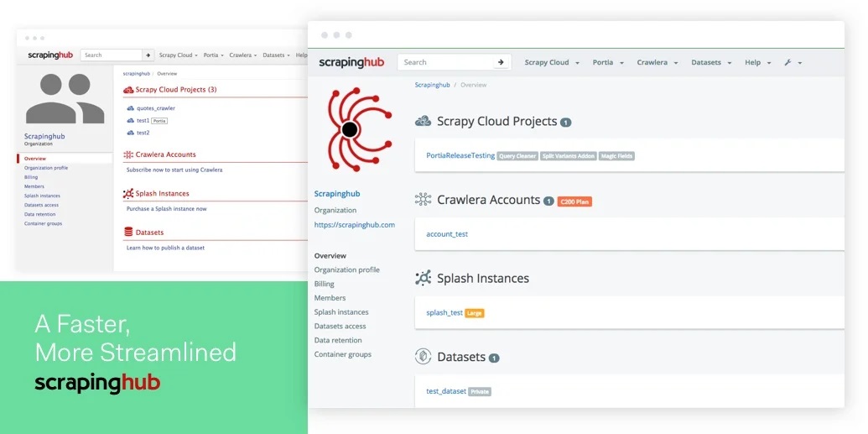Click the search arrow button in front window

click(501, 62)
